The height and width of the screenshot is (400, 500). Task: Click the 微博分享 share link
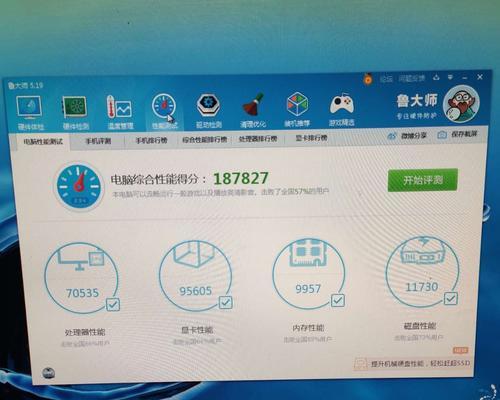tap(407, 136)
